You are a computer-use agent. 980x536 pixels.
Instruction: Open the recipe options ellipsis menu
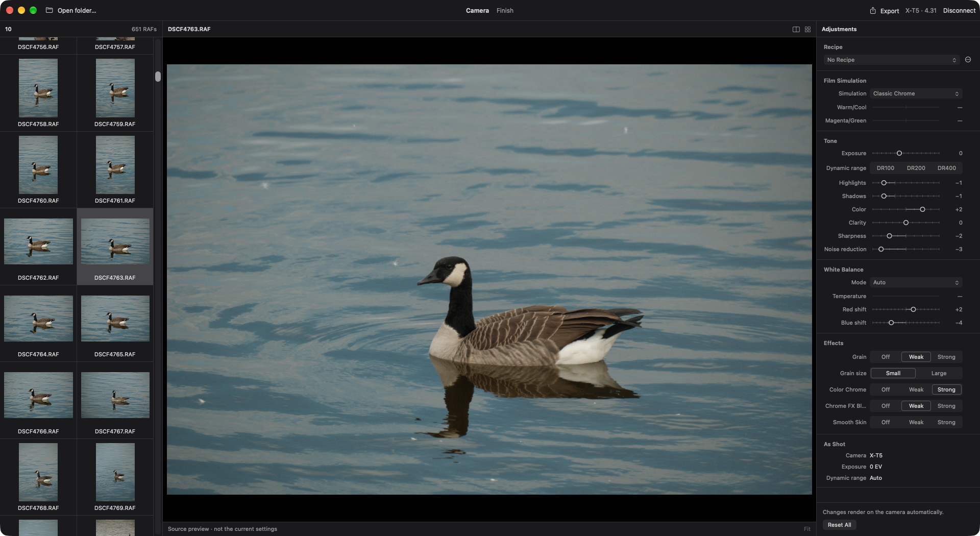click(968, 60)
